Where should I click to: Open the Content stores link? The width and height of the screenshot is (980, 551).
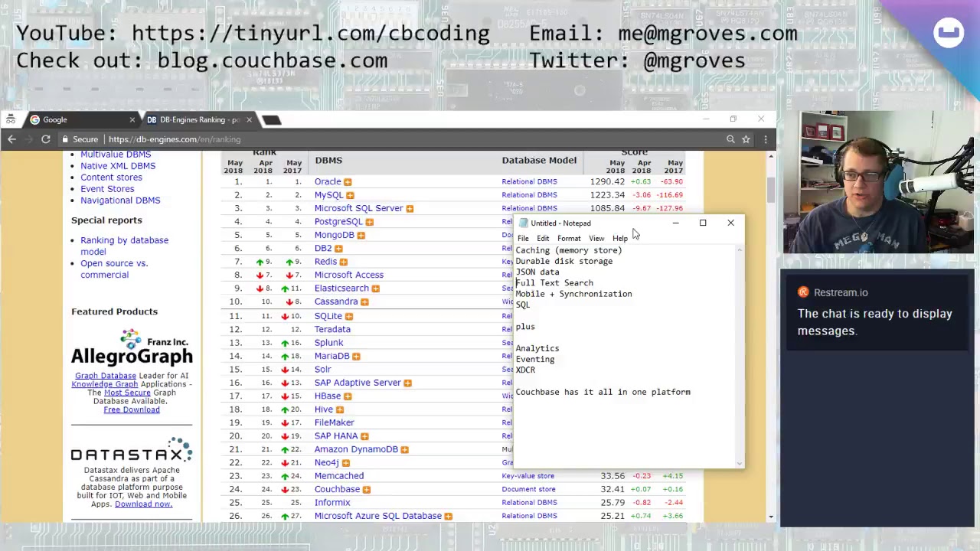click(111, 178)
